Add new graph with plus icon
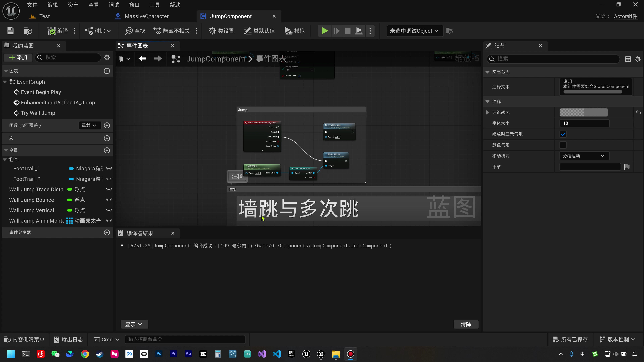Image resolution: width=644 pixels, height=362 pixels. pyautogui.click(x=107, y=71)
